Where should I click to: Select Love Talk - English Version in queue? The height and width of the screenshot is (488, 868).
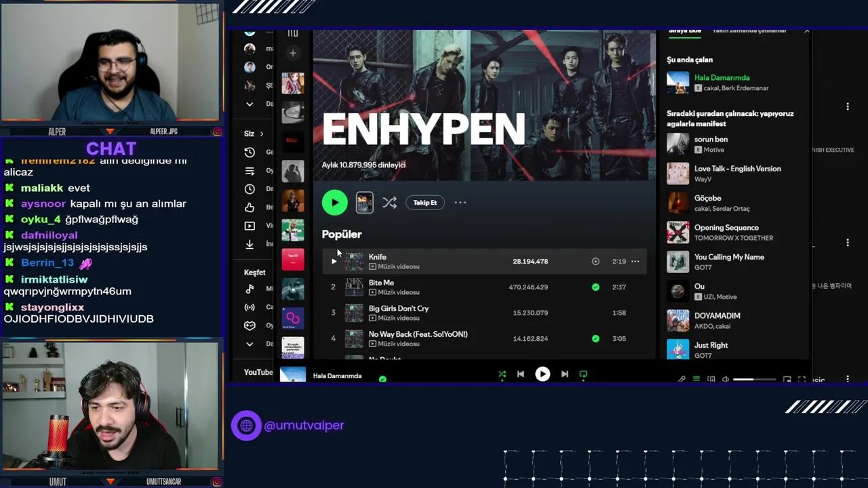click(x=737, y=169)
